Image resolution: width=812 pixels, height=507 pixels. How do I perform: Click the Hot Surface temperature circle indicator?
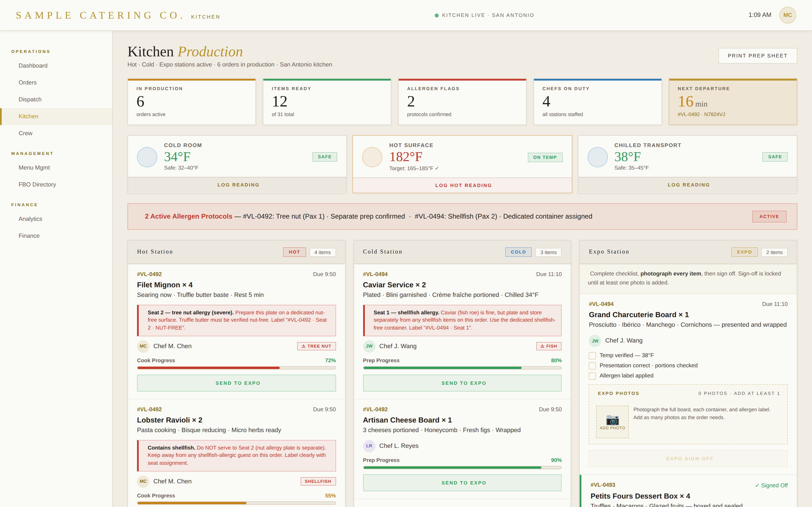tap(372, 157)
